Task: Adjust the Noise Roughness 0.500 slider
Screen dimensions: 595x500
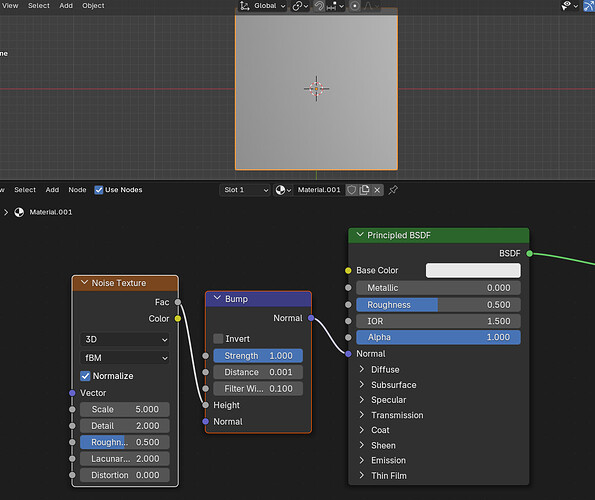Action: coord(124,442)
